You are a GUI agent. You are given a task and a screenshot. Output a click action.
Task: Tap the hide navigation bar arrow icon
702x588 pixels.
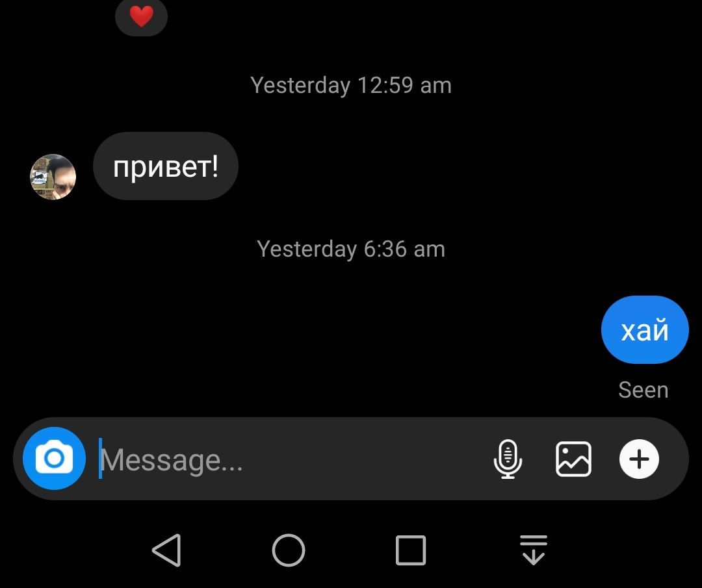(x=533, y=550)
